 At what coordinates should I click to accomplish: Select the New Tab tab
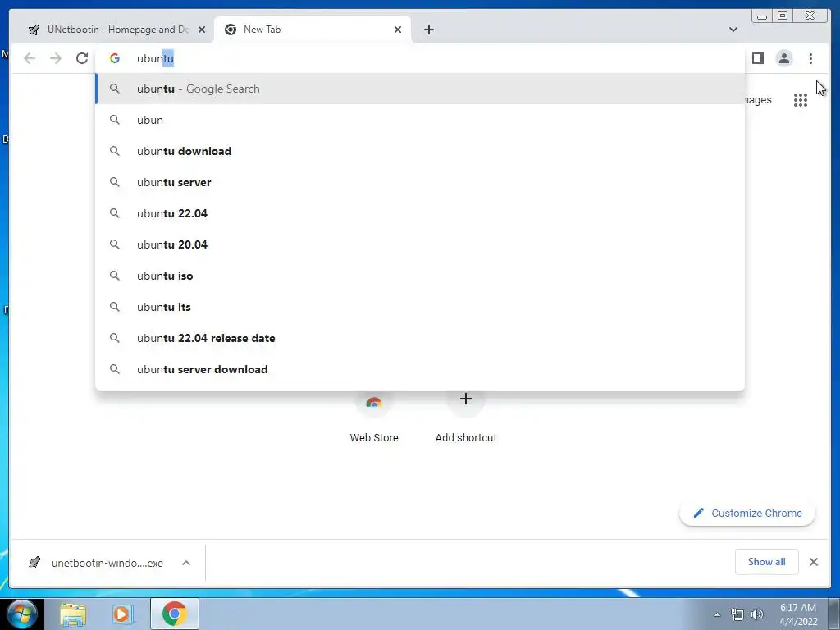(x=313, y=30)
